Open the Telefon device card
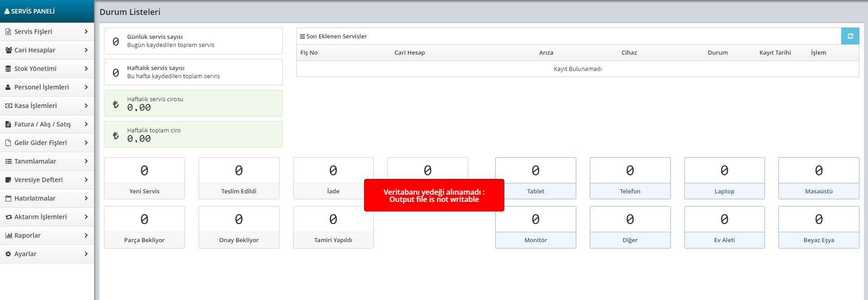The height and width of the screenshot is (300, 868). (x=630, y=178)
